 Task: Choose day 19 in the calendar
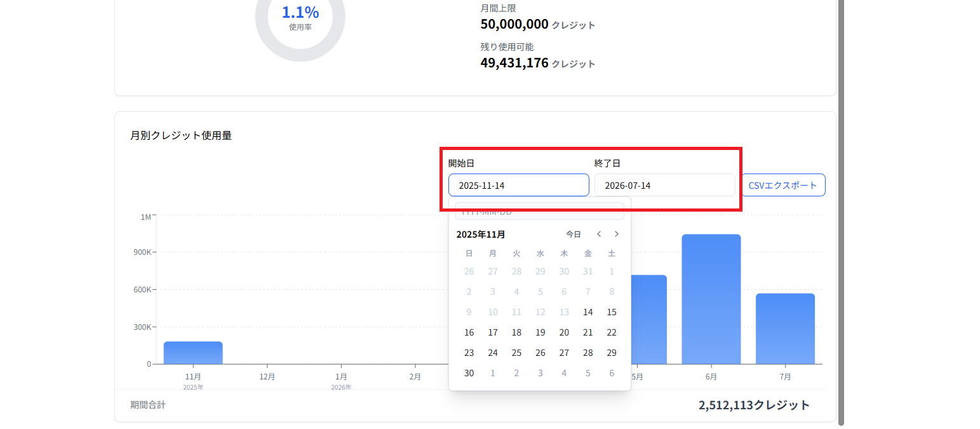tap(540, 332)
